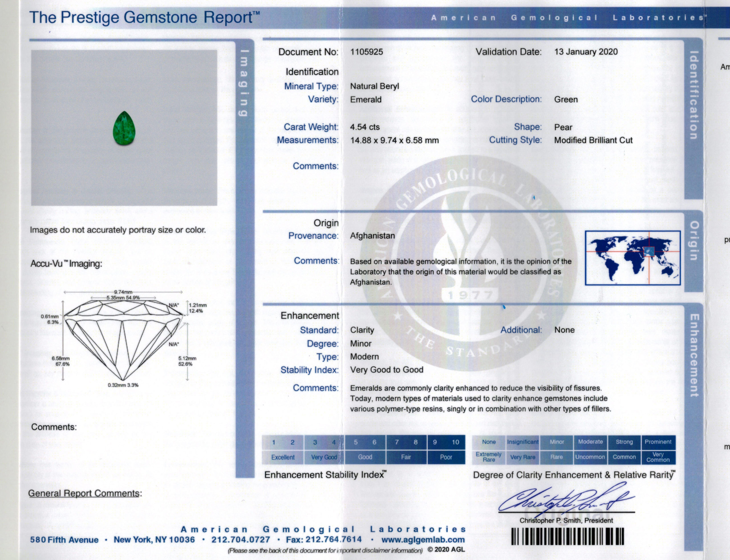Click the 'Enhancement Stability Index' caption
This screenshot has width=730, height=560.
pos(325,475)
